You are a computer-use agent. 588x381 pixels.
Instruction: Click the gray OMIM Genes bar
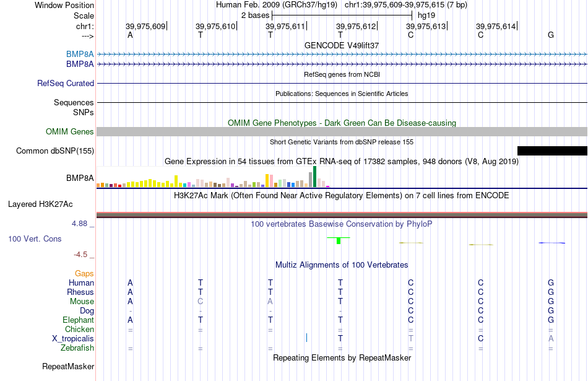tap(342, 131)
